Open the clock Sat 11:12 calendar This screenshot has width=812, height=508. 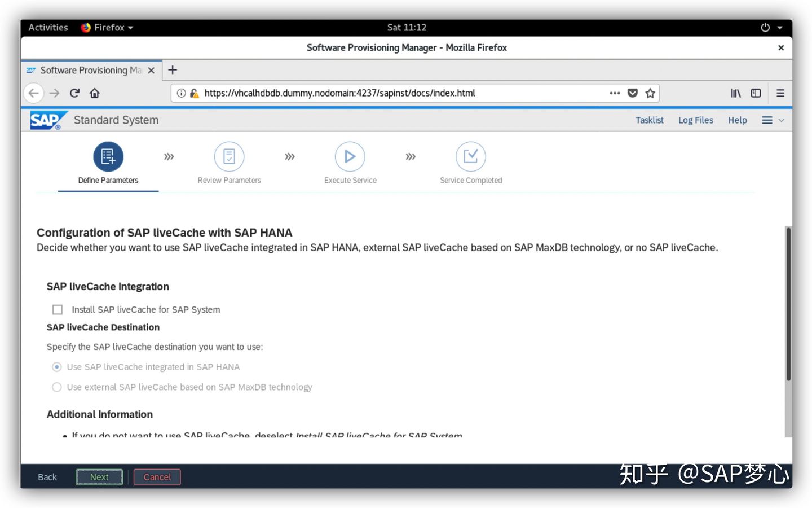[407, 27]
